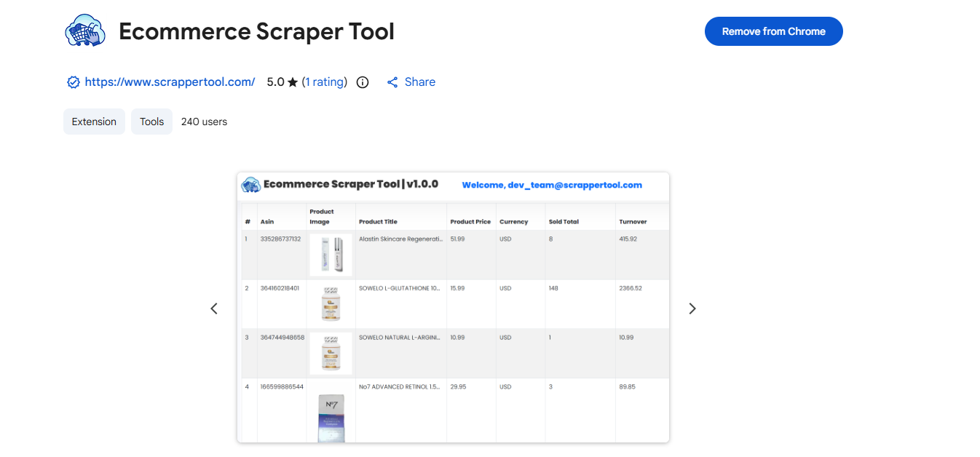Open the 1 rating reviews link
980x457 pixels.
pyautogui.click(x=325, y=82)
